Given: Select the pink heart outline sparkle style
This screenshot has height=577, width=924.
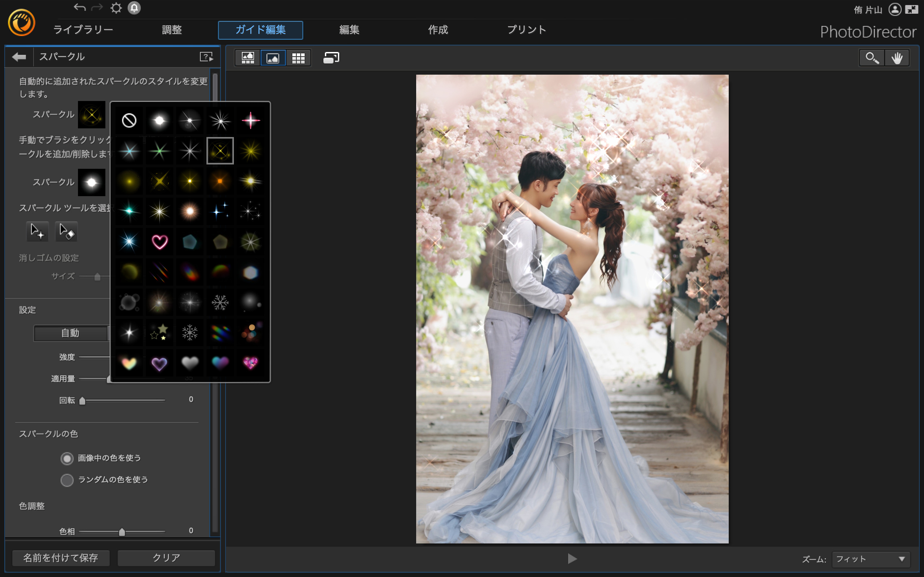Looking at the screenshot, I should pyautogui.click(x=160, y=242).
